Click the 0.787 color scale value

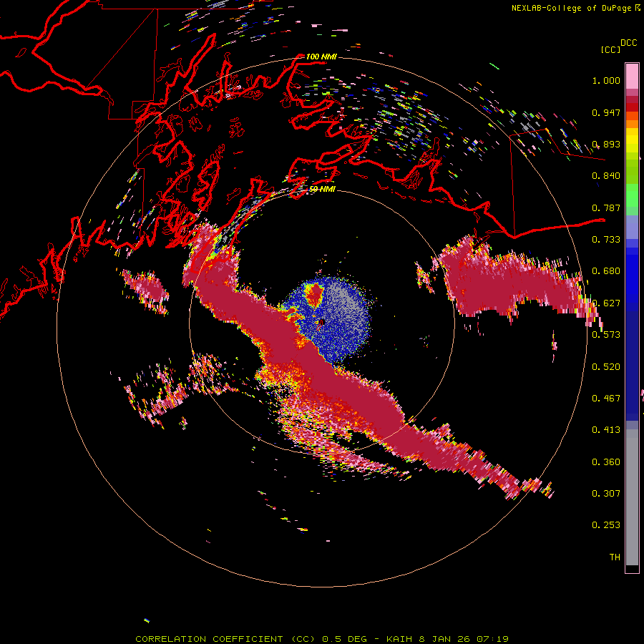coord(606,208)
